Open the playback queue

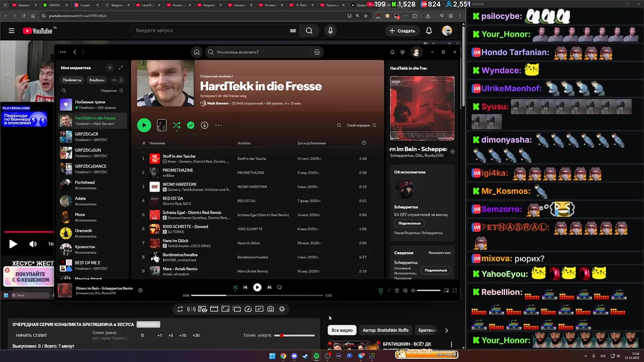pos(397,290)
